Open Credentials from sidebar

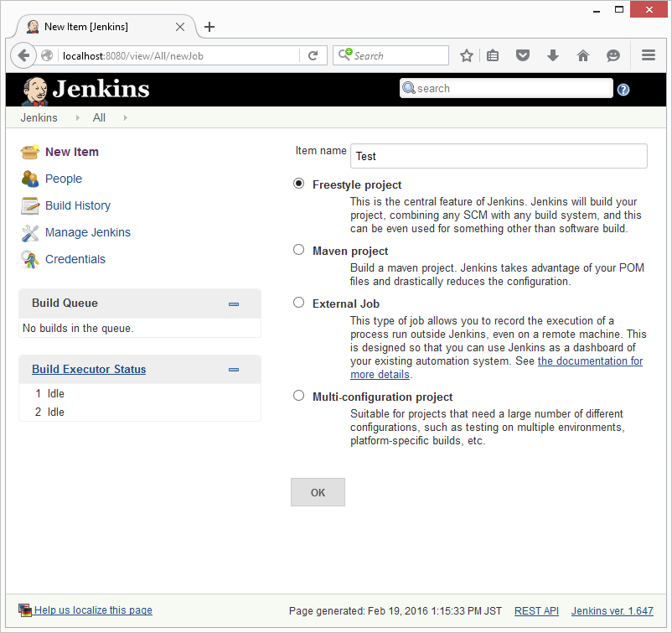75,259
